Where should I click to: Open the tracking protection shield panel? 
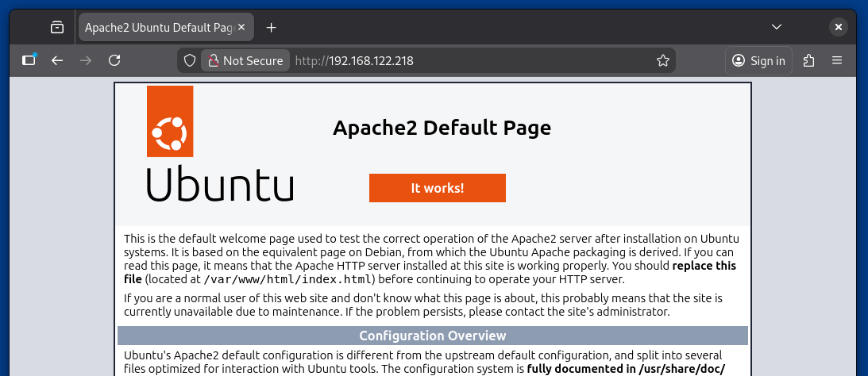190,60
